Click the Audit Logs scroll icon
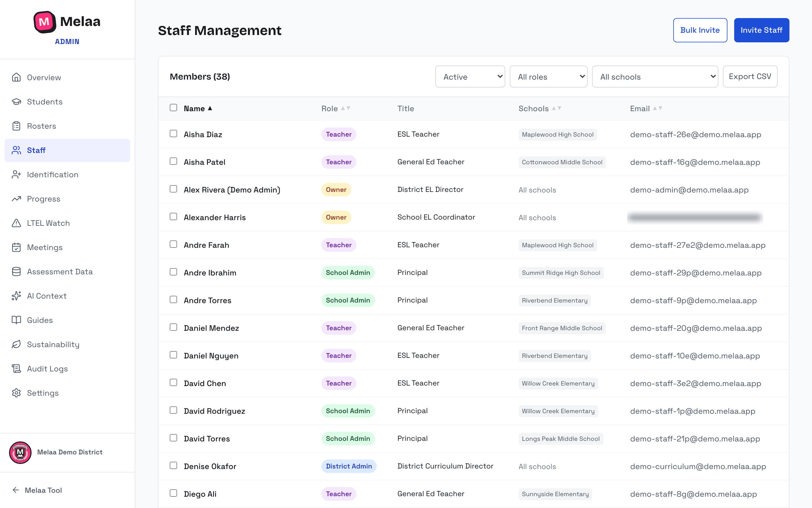Image resolution: width=812 pixels, height=508 pixels. click(16, 369)
